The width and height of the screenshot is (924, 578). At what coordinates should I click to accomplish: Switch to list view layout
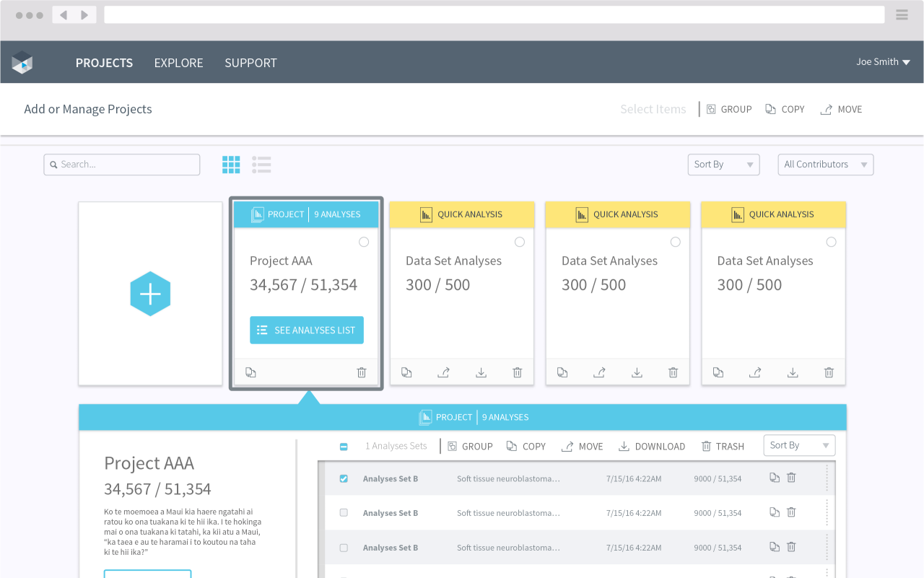point(261,165)
